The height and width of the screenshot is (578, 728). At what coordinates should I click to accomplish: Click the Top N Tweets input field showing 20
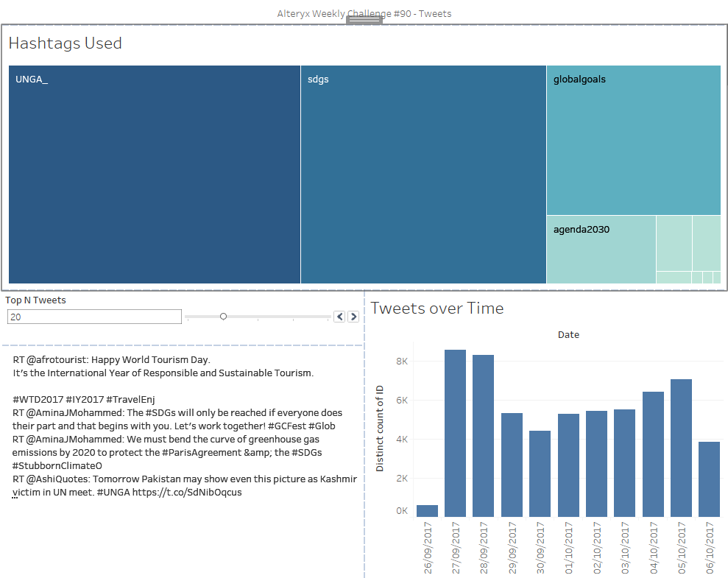(94, 317)
